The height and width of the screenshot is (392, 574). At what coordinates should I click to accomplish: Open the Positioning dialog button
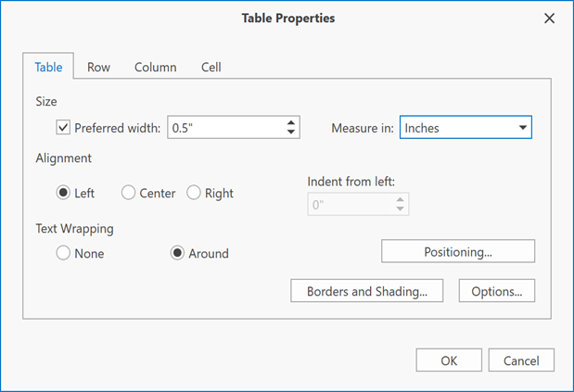(x=458, y=251)
